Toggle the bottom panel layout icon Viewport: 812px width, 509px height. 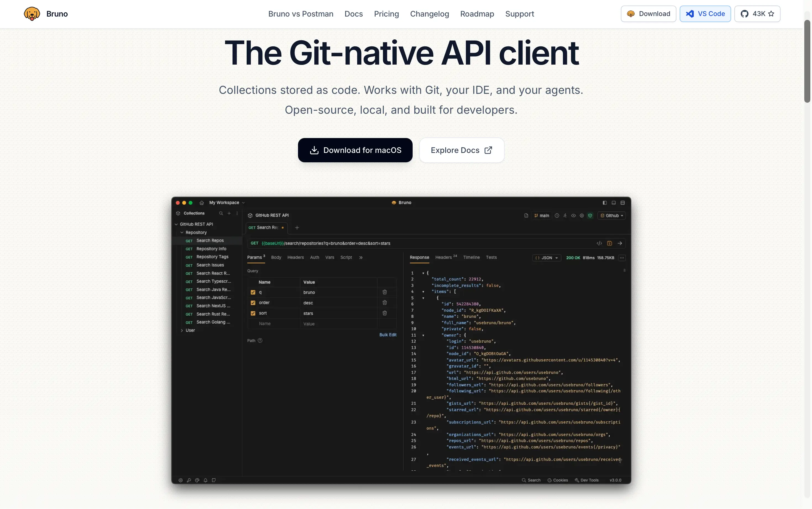pyautogui.click(x=614, y=203)
